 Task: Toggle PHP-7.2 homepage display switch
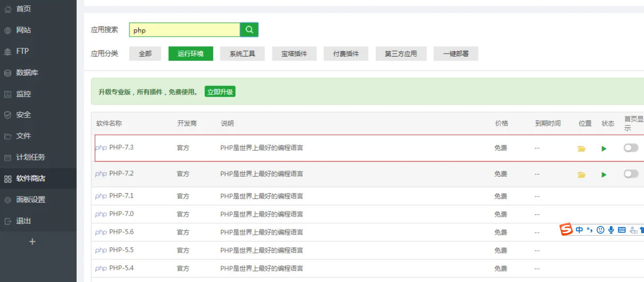[x=630, y=174]
